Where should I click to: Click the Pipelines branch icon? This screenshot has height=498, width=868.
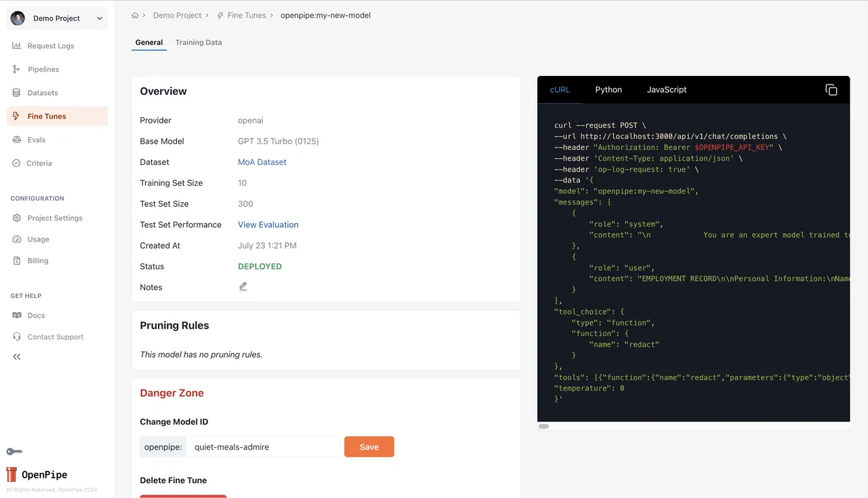point(17,69)
